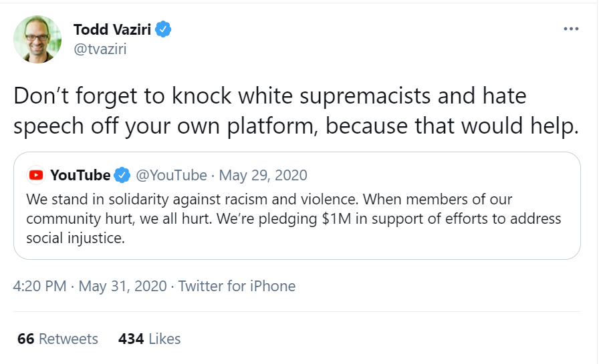Click the verified badge beside Todd Vaziri
The height and width of the screenshot is (364, 599).
164,29
